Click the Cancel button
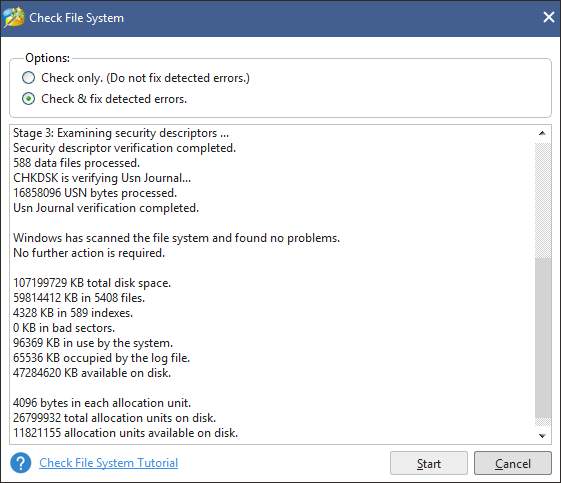This screenshot has height=483, width=561. click(x=513, y=463)
